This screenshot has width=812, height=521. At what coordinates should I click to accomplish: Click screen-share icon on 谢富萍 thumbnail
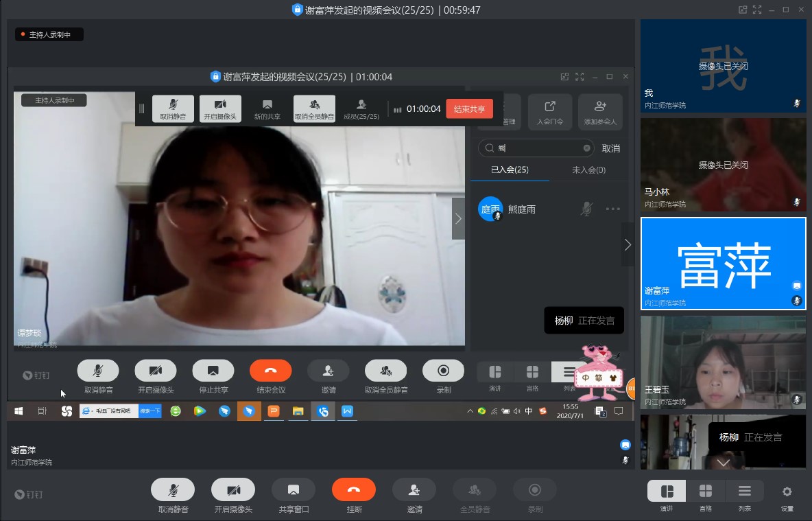(x=797, y=286)
